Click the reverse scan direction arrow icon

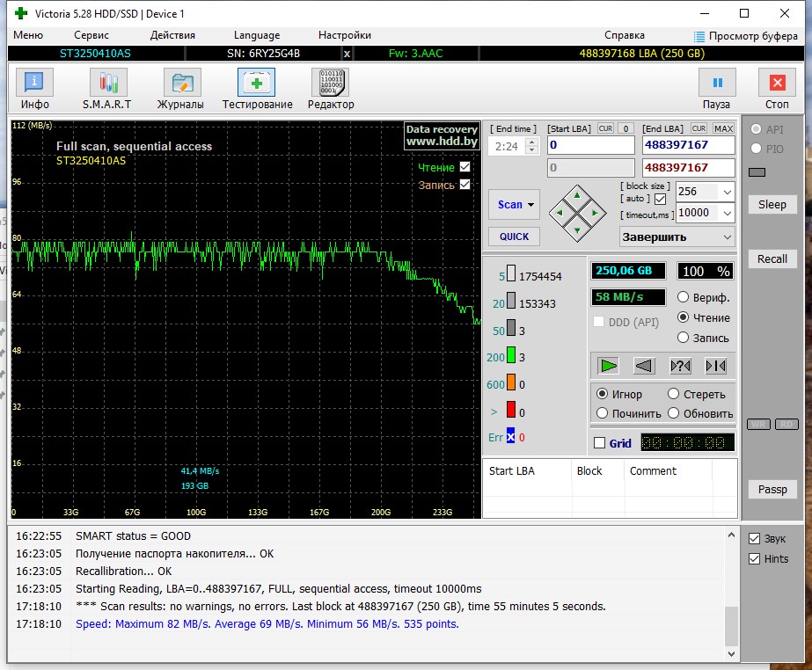click(x=644, y=366)
